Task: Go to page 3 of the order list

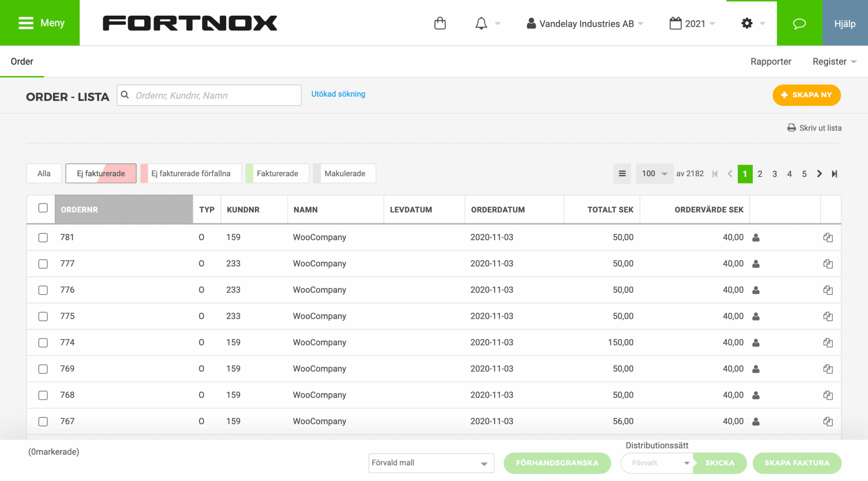Action: point(774,174)
